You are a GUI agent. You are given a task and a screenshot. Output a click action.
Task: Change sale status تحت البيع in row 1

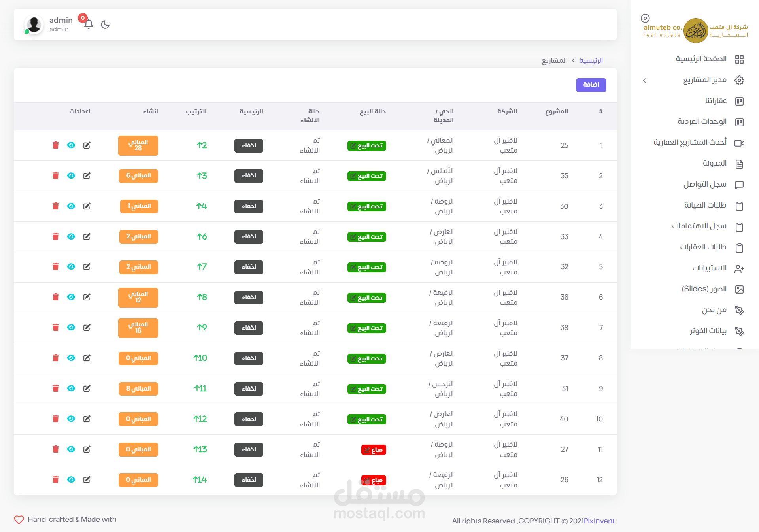point(366,145)
